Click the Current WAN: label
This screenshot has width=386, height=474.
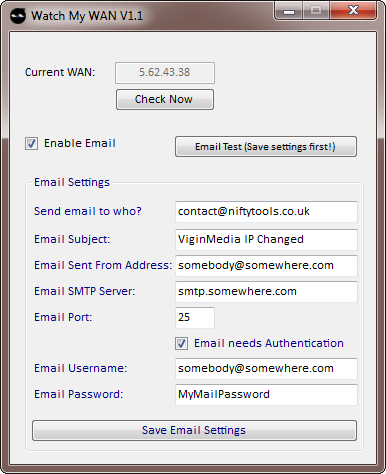(x=60, y=72)
